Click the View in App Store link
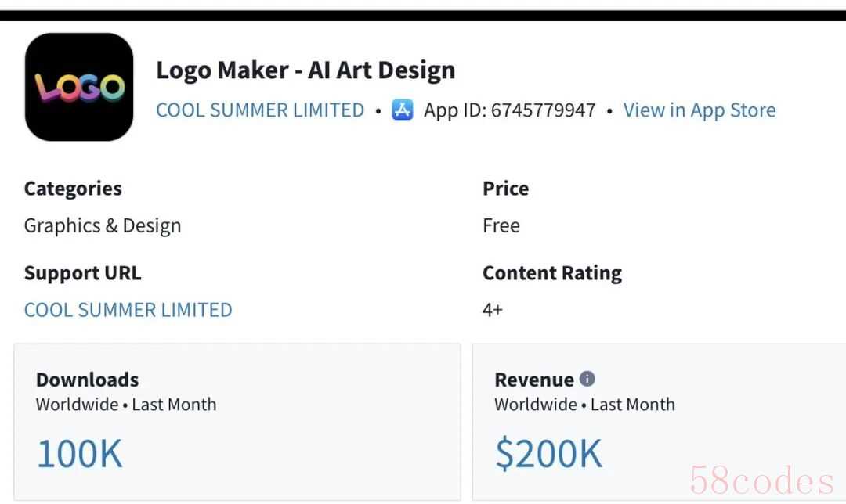This screenshot has width=846, height=504. 700,110
